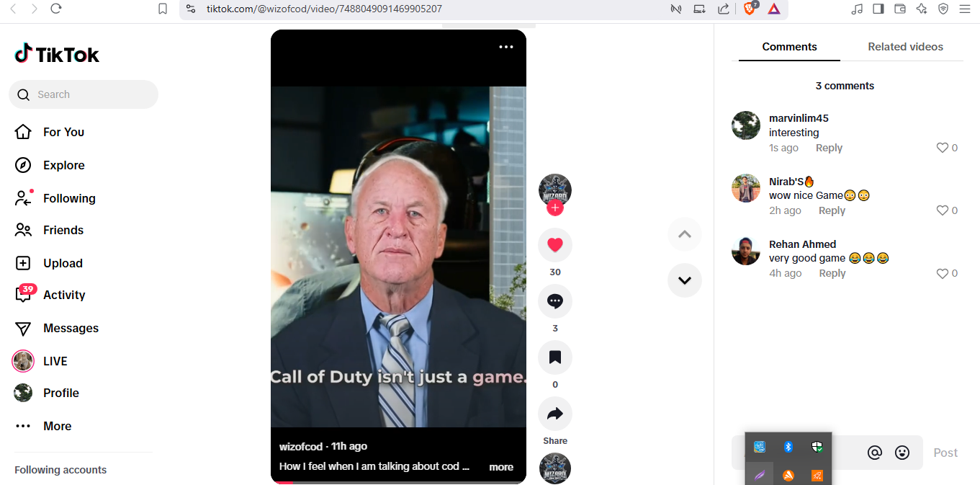
Task: Click the Bluetooth tray icon
Action: pos(788,447)
